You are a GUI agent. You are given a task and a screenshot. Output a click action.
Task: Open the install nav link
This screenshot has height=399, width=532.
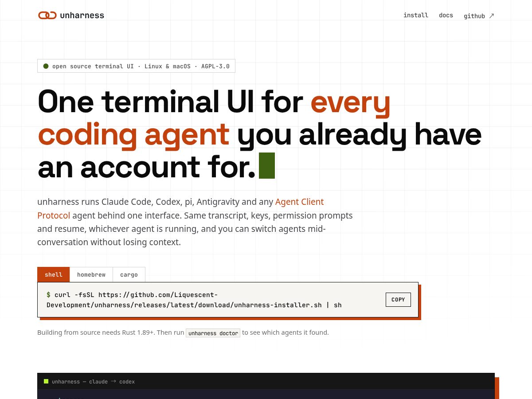click(x=416, y=15)
